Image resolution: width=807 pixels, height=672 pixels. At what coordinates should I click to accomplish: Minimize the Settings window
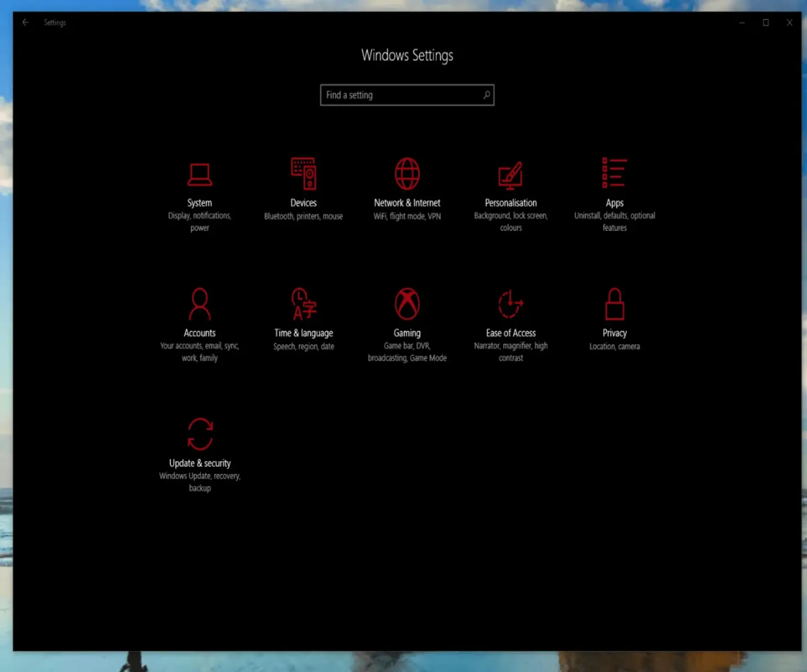[x=742, y=23]
